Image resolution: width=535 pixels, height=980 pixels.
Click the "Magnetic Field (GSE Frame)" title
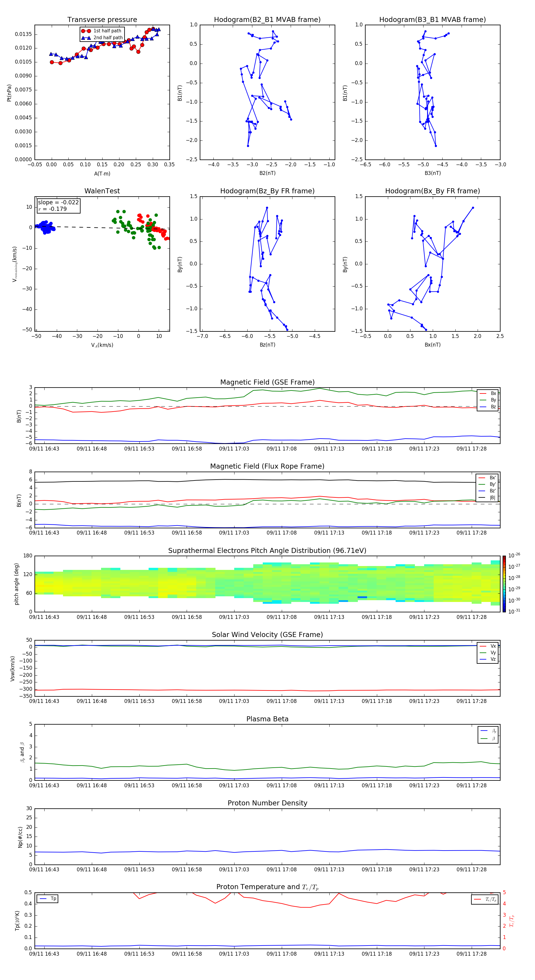[267, 382]
